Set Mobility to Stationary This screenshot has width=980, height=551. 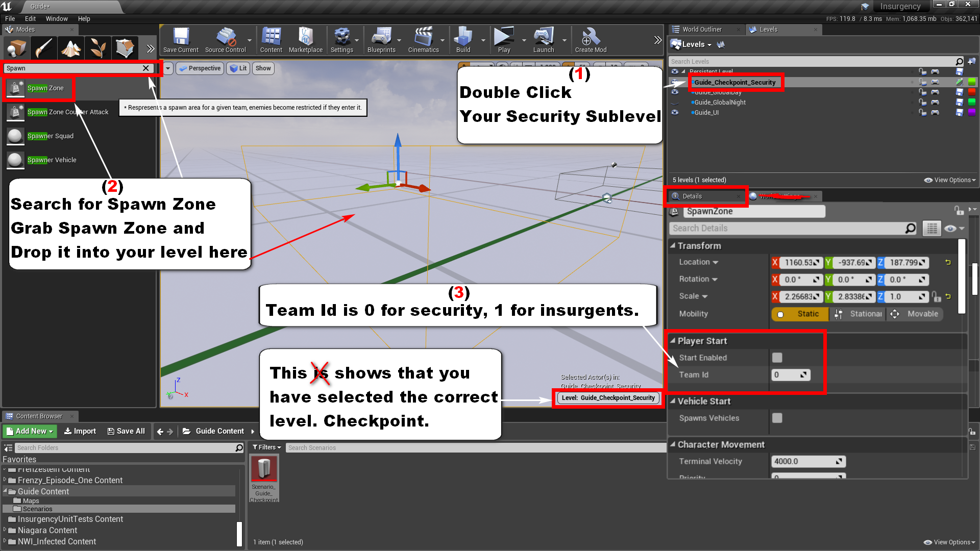pos(859,314)
